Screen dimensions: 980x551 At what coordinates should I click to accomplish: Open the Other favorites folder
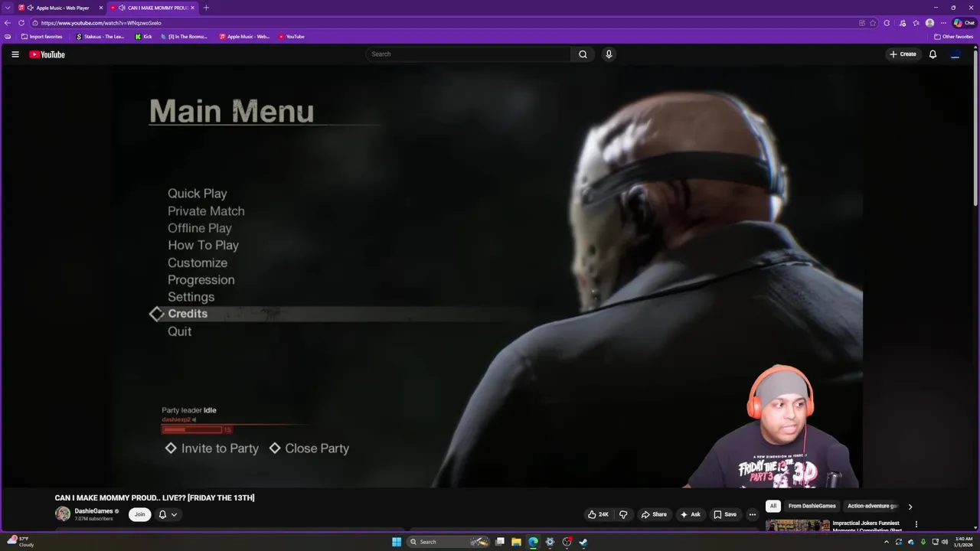click(953, 37)
